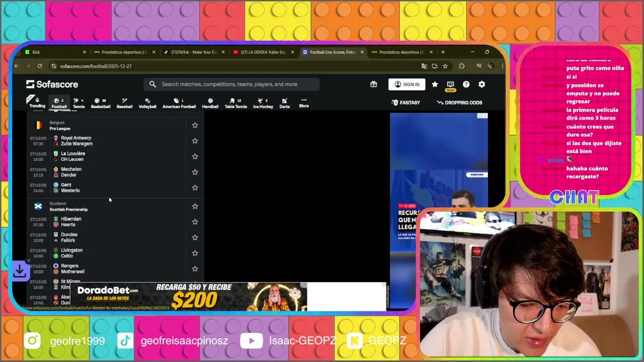
Task: Favorite the Belgium Pro League
Action: click(195, 125)
